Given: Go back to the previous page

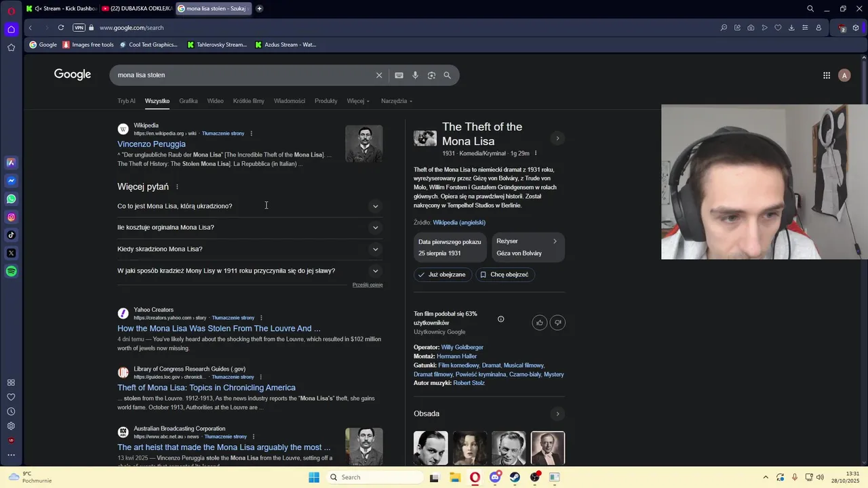Looking at the screenshot, I should click(31, 28).
